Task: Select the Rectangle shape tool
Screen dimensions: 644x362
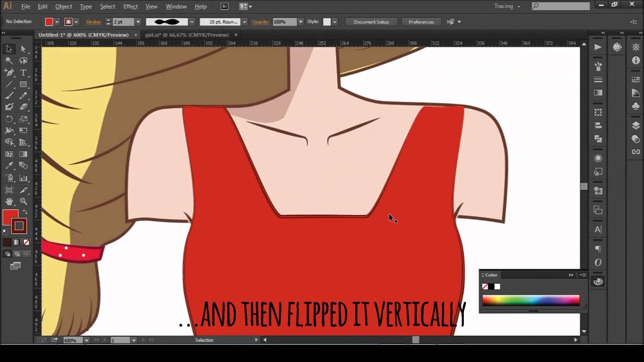Action: coord(23,84)
